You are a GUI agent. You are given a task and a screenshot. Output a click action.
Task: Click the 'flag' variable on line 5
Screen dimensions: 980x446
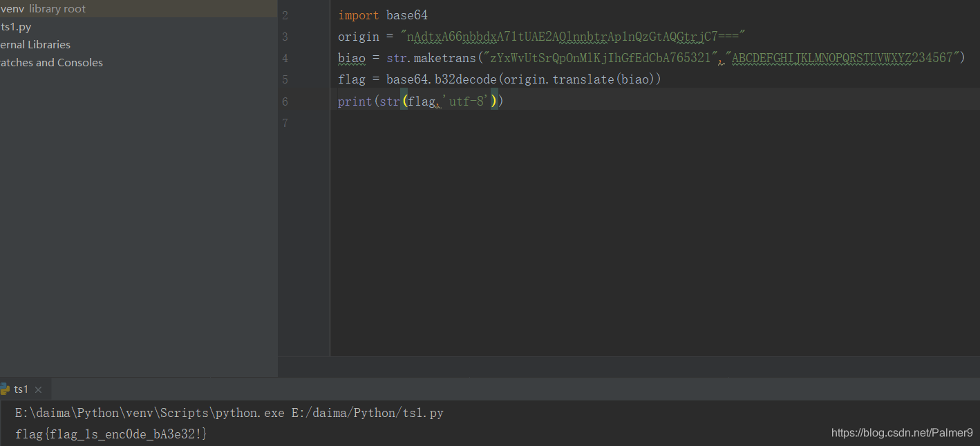352,79
